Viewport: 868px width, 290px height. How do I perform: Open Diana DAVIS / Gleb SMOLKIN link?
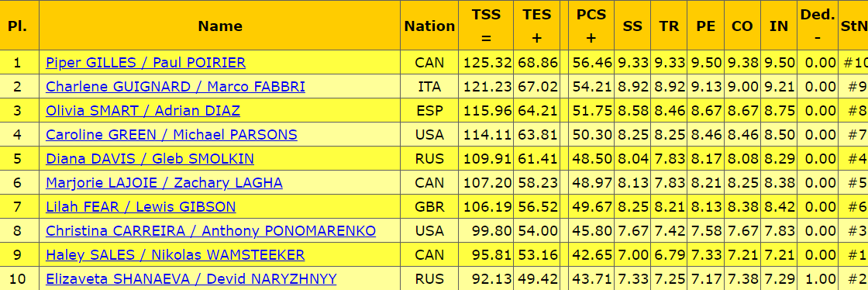point(150,159)
